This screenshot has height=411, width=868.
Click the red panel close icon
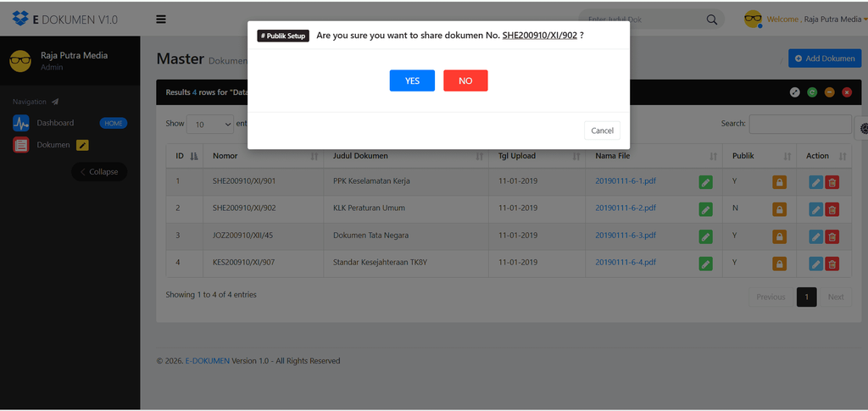(x=847, y=92)
